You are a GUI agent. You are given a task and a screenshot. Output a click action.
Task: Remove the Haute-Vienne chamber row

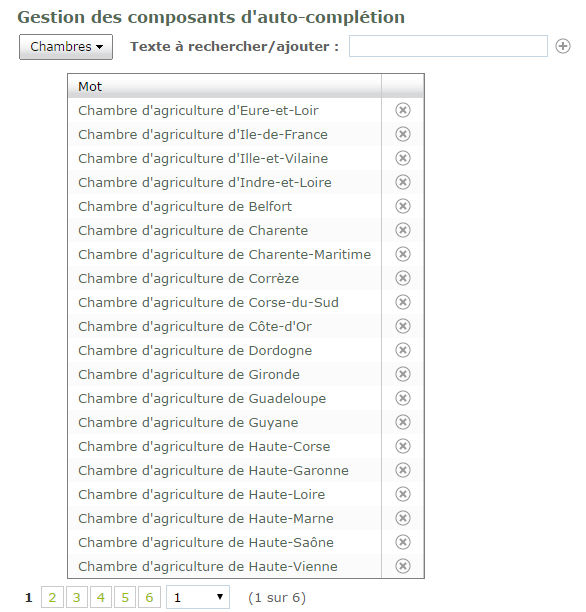(403, 566)
